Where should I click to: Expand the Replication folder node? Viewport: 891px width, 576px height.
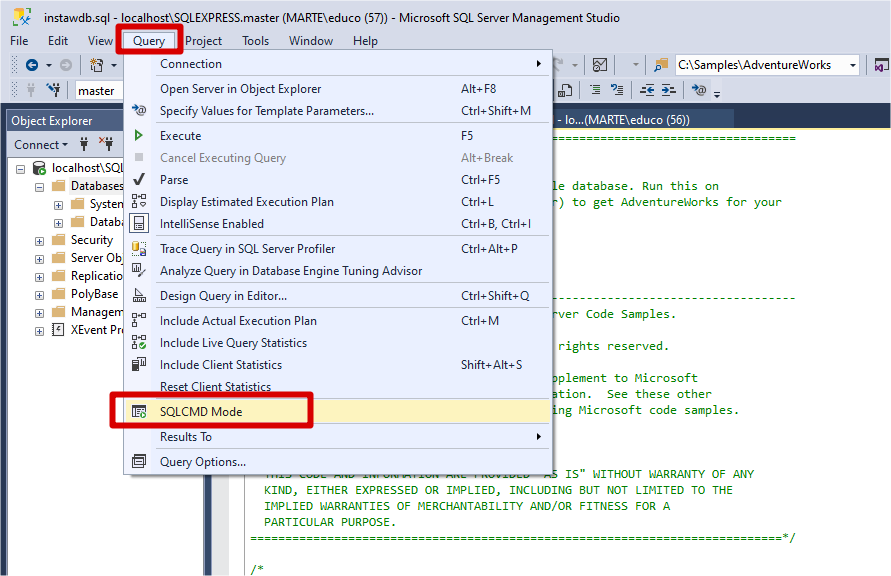[x=39, y=277]
